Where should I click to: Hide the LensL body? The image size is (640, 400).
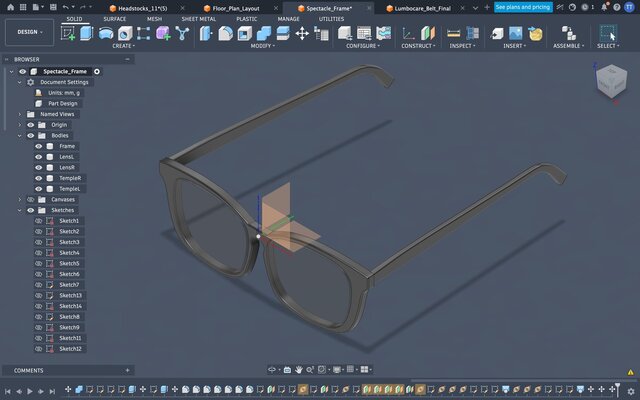[x=38, y=157]
